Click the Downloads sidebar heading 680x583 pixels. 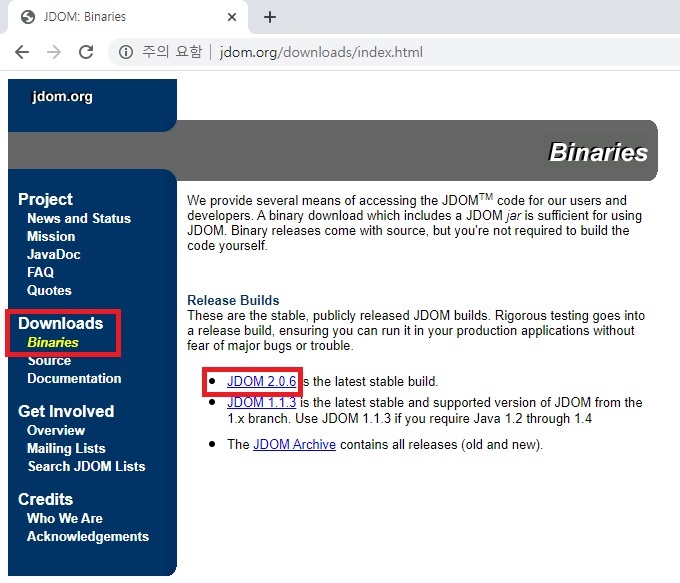pyautogui.click(x=61, y=324)
